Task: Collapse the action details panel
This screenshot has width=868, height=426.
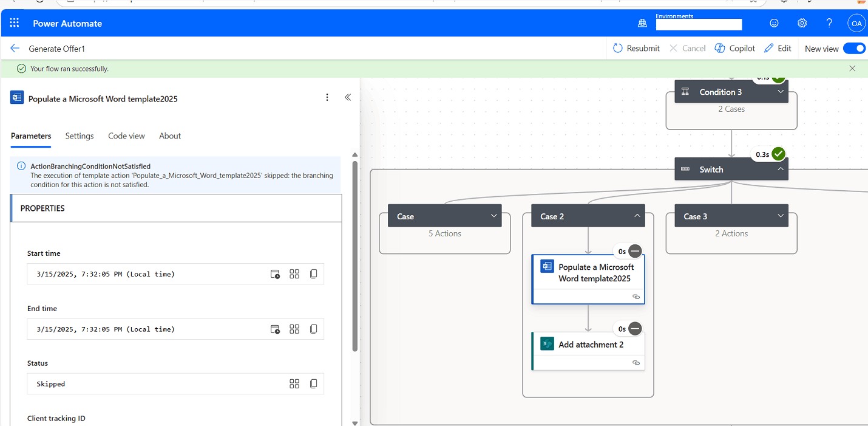Action: pos(348,97)
